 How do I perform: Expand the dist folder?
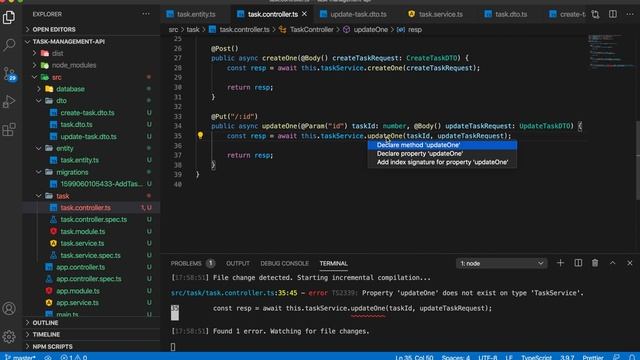58,53
